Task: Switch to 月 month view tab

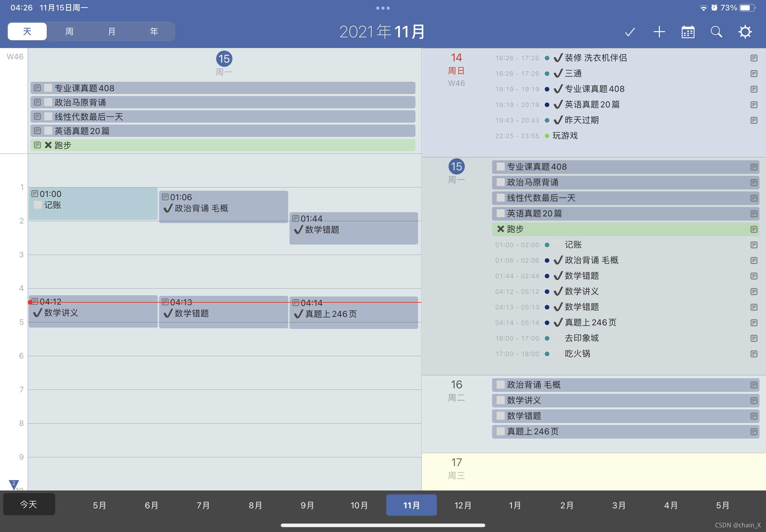Action: (x=111, y=32)
